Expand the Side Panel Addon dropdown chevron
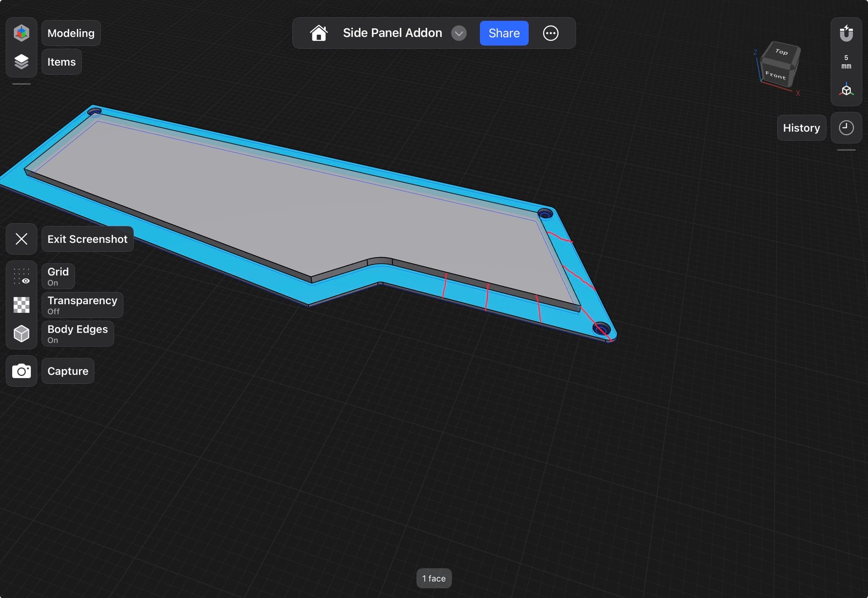Viewport: 868px width, 598px height. [458, 33]
